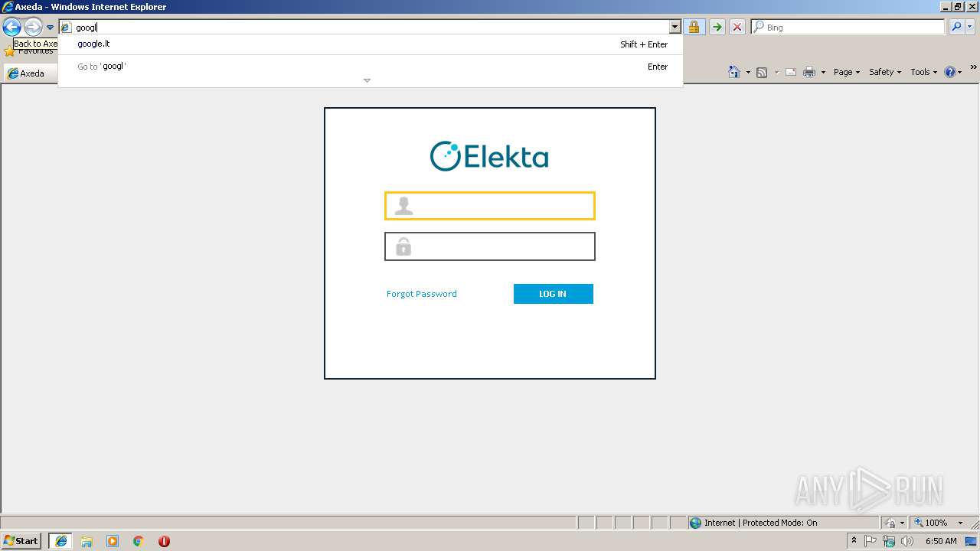The image size is (980, 551).
Task: Click the browser Forward arrow button
Action: click(x=32, y=28)
